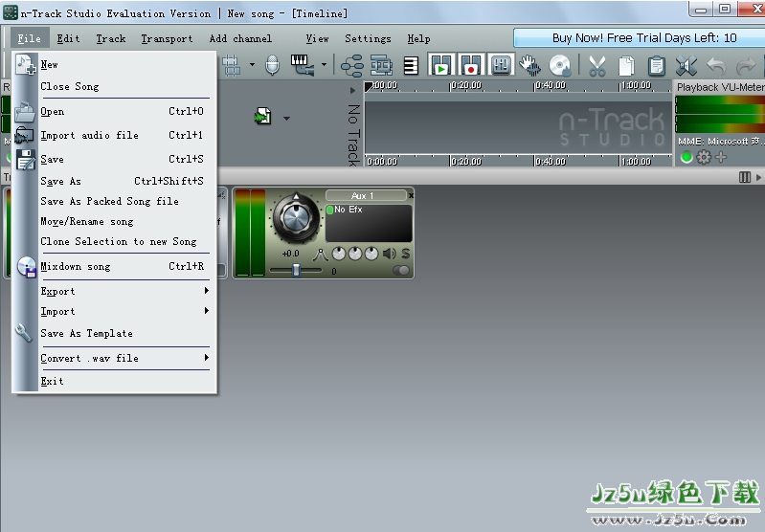This screenshot has height=532, width=765.
Task: Choose Move/Rename song entry
Action: tap(114, 221)
